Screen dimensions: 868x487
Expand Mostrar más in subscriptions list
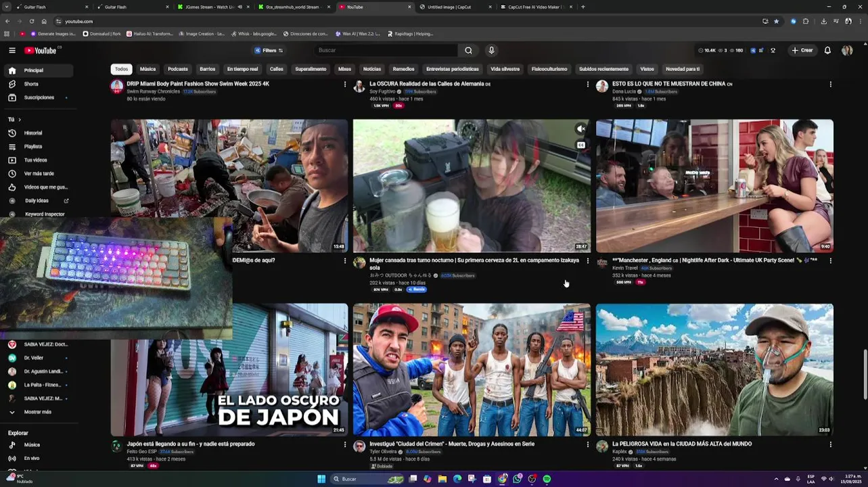pos(37,412)
